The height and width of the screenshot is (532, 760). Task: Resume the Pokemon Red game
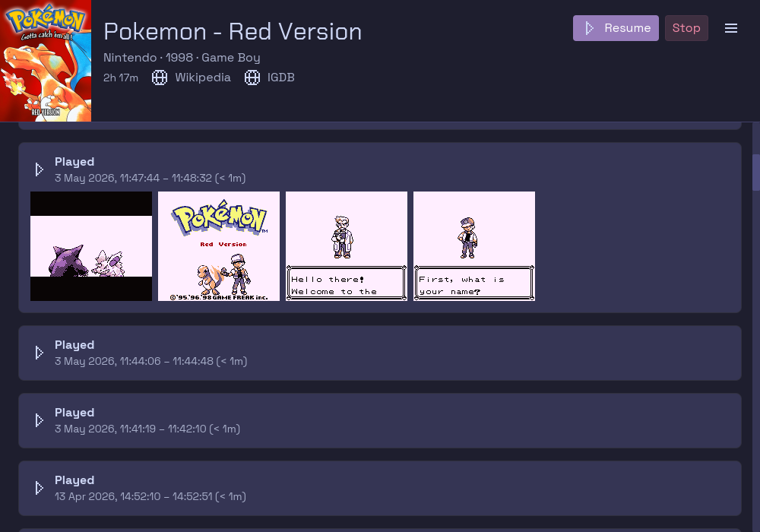616,28
